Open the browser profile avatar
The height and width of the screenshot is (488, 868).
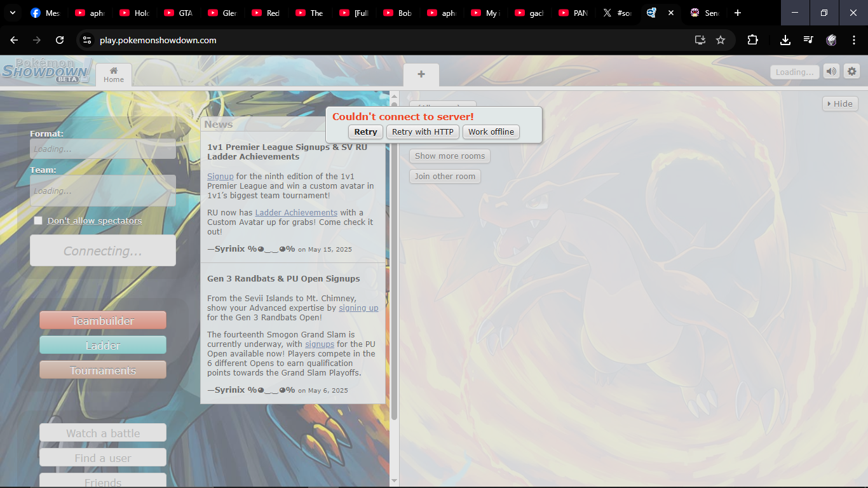click(831, 40)
